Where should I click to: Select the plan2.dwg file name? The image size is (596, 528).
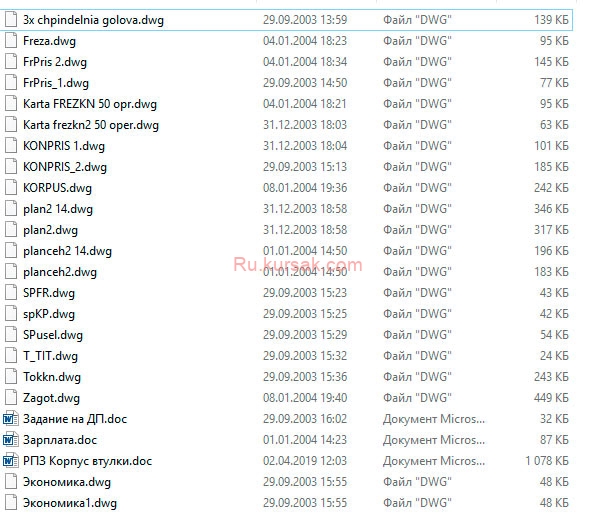click(x=50, y=230)
